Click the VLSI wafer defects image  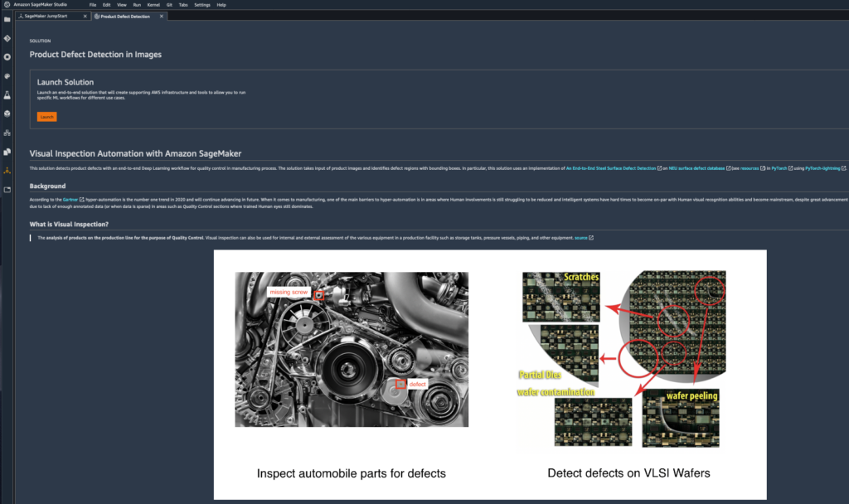pos(621,359)
